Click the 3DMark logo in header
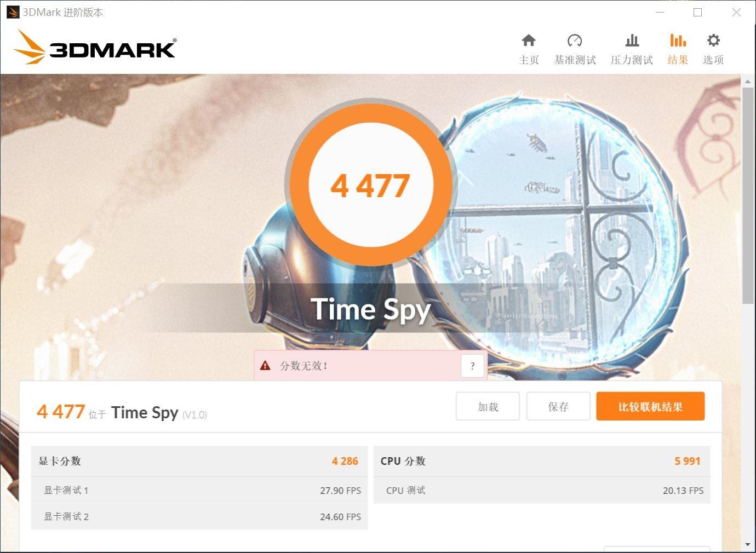Image resolution: width=756 pixels, height=553 pixels. pyautogui.click(x=95, y=47)
